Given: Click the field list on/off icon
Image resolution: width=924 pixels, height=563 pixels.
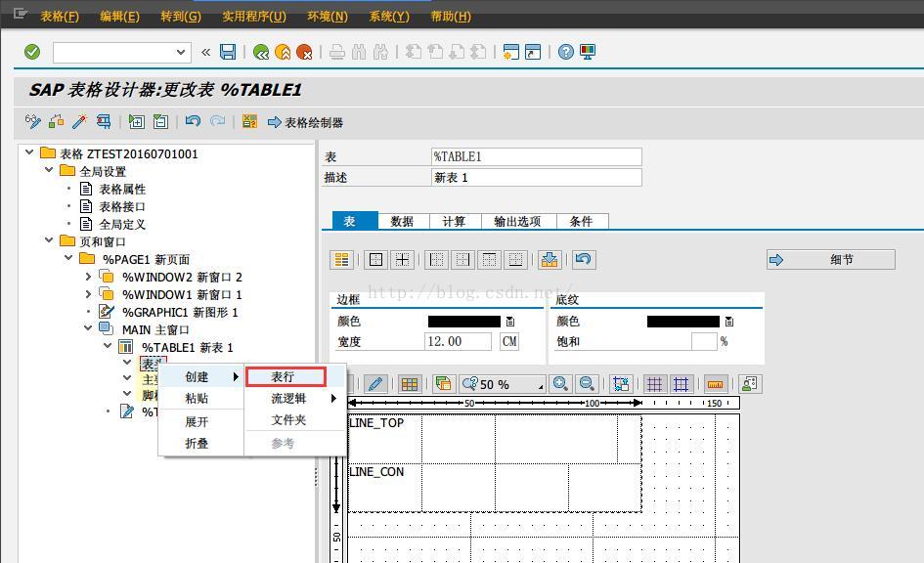Looking at the screenshot, I should click(250, 122).
